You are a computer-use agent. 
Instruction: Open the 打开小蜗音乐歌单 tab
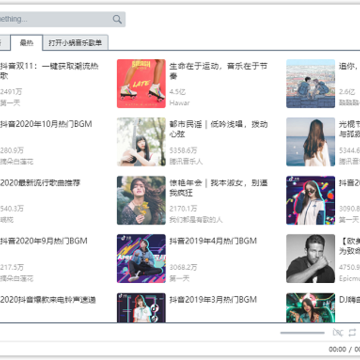click(75, 43)
